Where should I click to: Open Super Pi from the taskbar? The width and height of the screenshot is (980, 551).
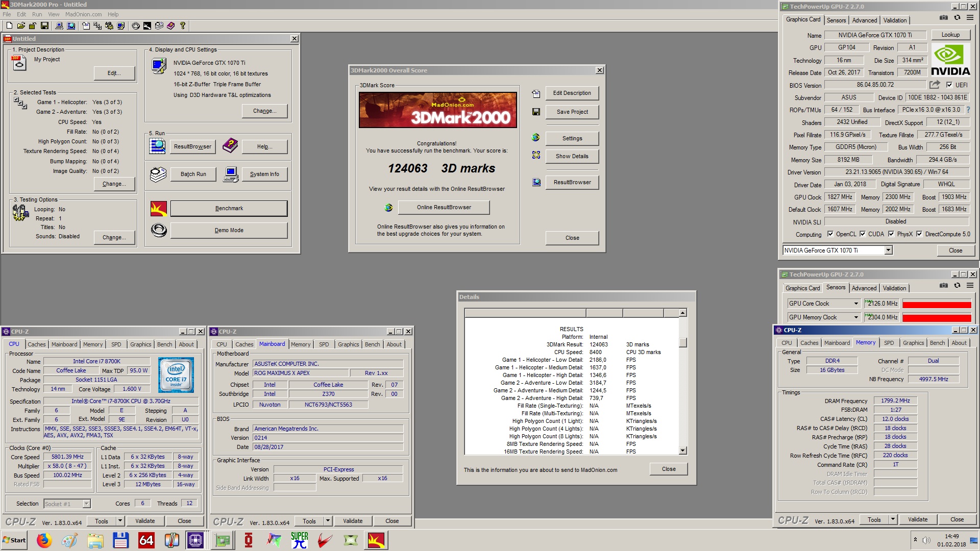[x=300, y=540]
